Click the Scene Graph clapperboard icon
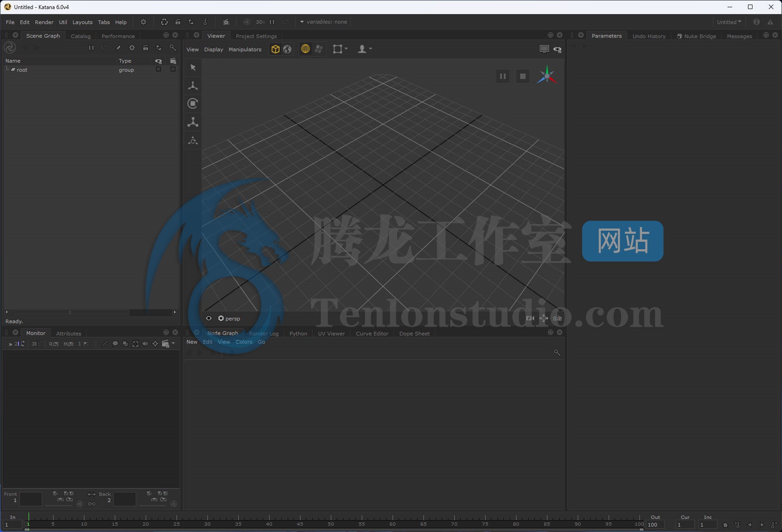The height and width of the screenshot is (532, 782). [145, 48]
